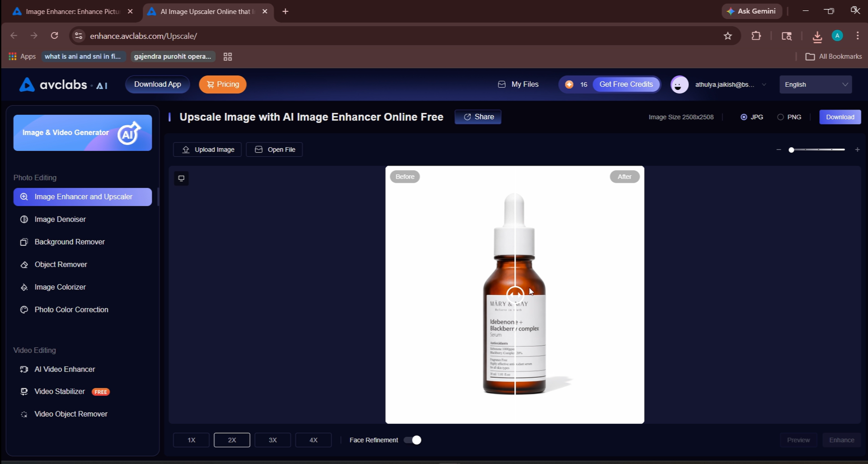
Task: Click the avclabs AI logo
Action: (63, 85)
